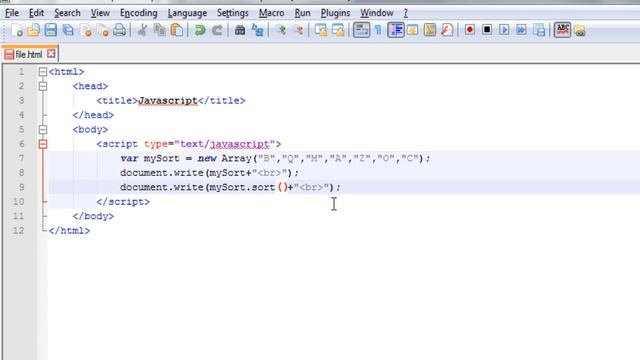Image resolution: width=640 pixels, height=360 pixels.
Task: Open the user defined language icon
Action: [412, 30]
